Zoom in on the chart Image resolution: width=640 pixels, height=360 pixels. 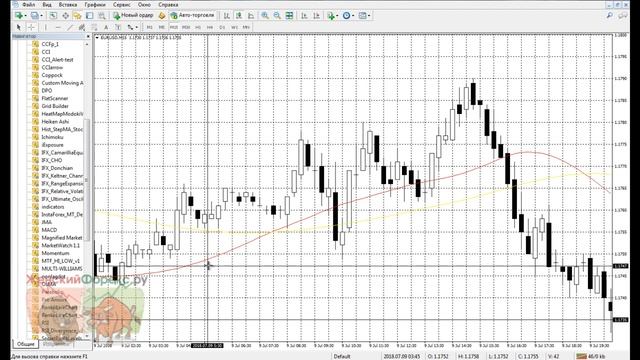[265, 16]
